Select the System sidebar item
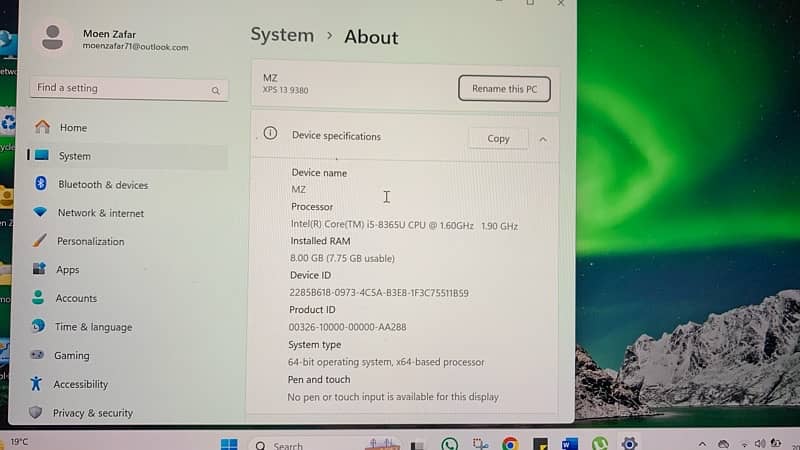800x450 pixels. 74,156
